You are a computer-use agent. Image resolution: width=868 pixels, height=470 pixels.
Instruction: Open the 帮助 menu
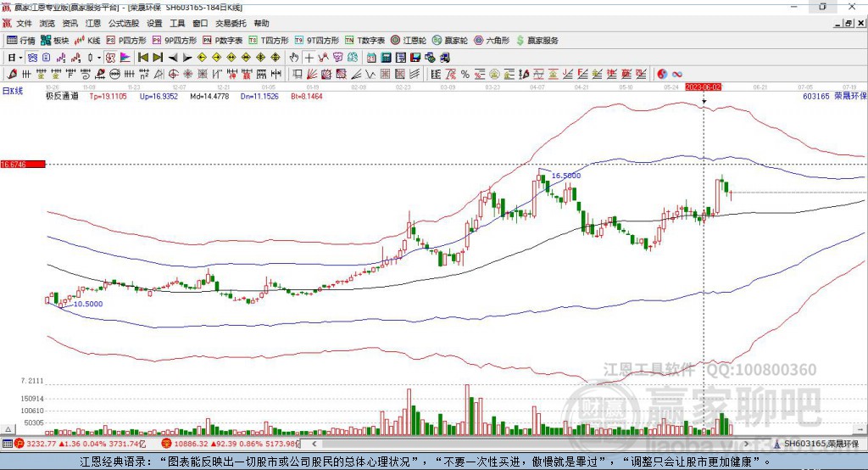coord(261,23)
